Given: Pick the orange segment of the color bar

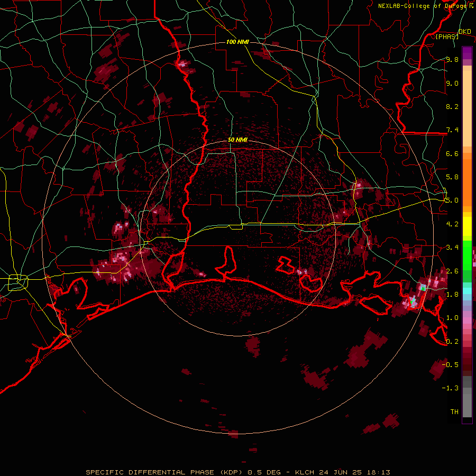Looking at the screenshot, I should click(467, 182).
